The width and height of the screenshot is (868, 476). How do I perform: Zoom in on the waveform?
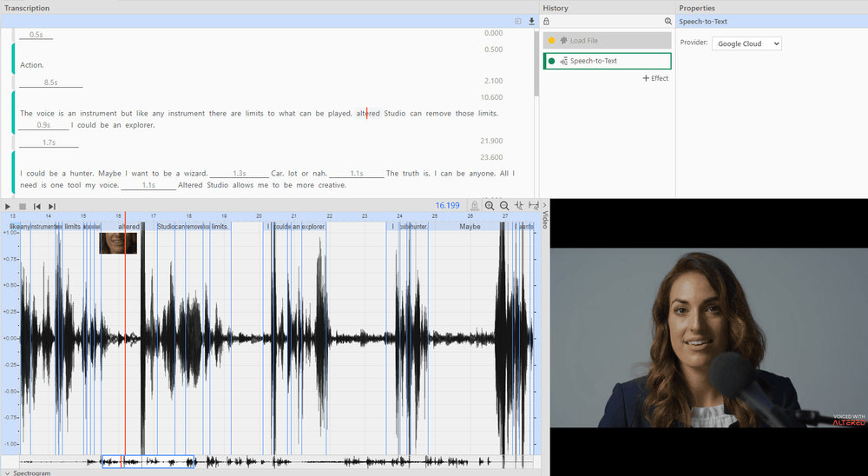490,206
